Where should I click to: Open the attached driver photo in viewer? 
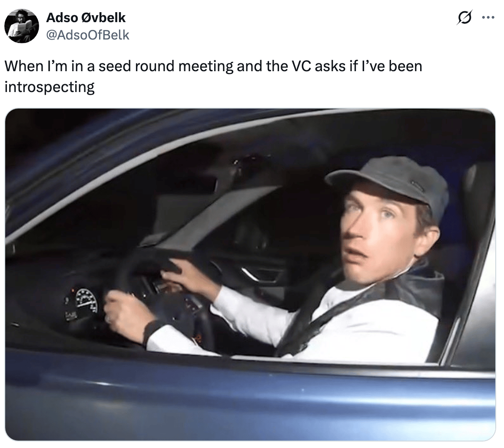250,275
